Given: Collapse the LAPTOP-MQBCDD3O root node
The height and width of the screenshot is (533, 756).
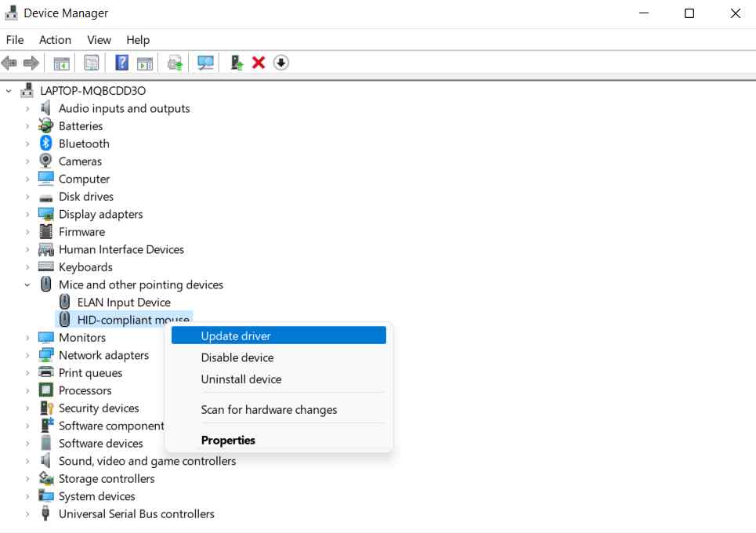Looking at the screenshot, I should point(8,91).
